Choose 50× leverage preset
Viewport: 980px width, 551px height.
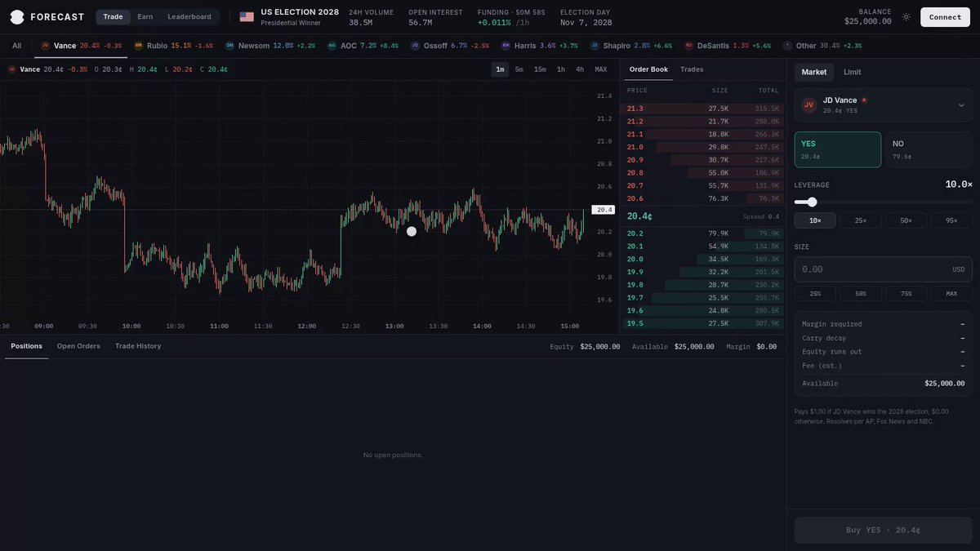(x=906, y=220)
